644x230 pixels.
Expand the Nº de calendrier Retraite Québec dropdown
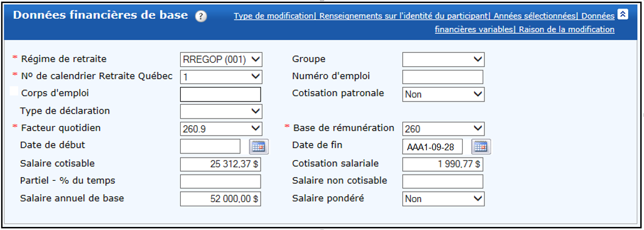click(x=221, y=77)
